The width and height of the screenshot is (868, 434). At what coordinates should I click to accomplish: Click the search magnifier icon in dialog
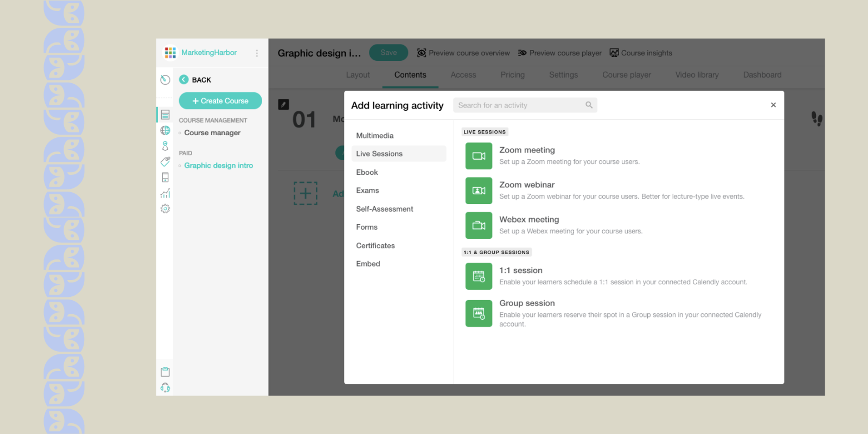[x=589, y=105]
